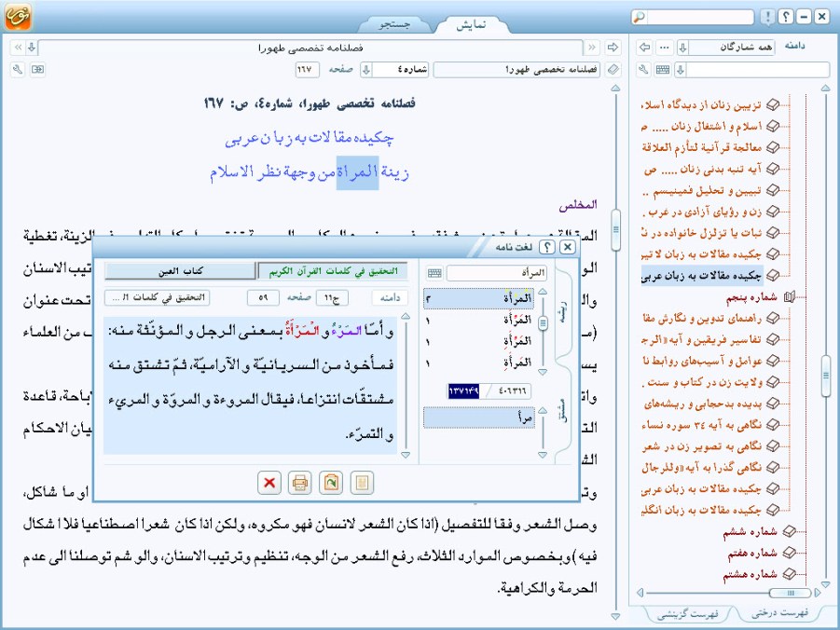Open the tree item ولایت زن در کتاب و سنت
Image resolution: width=840 pixels, height=630 pixels.
point(702,382)
